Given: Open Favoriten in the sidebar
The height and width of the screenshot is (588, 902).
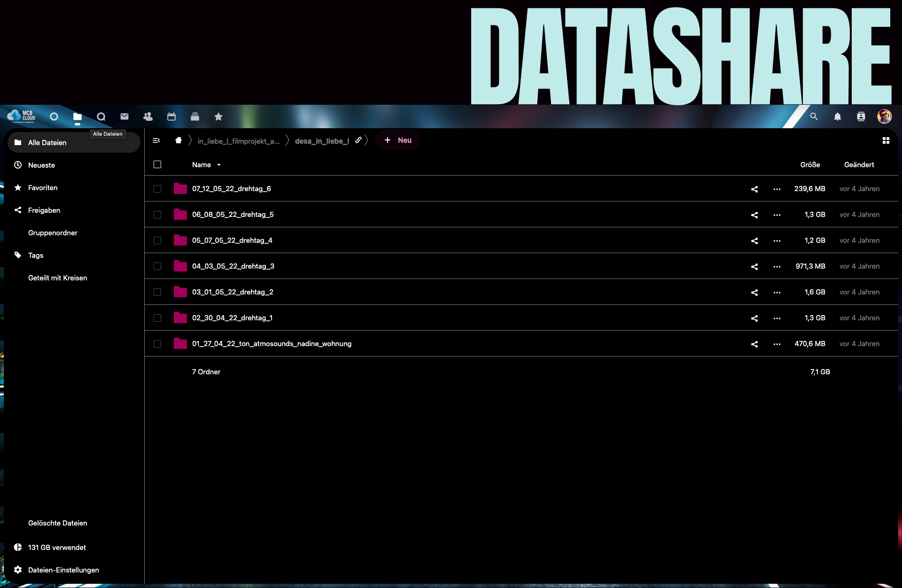Looking at the screenshot, I should coord(43,188).
